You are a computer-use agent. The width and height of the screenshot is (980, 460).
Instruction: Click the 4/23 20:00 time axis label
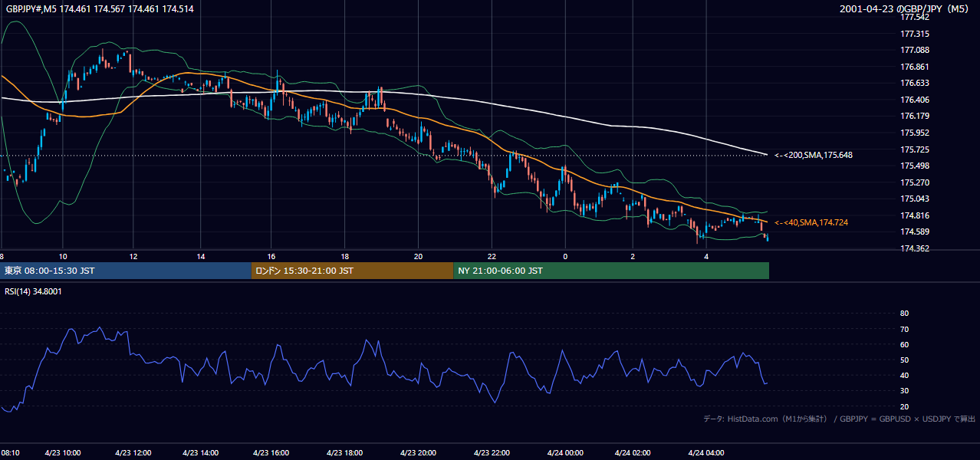tap(418, 452)
